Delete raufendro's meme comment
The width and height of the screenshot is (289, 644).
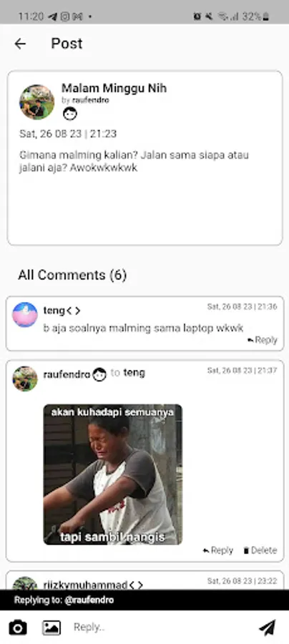(260, 550)
